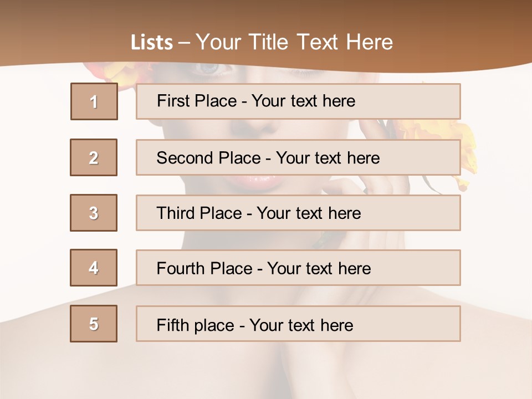Screen dimensions: 532x399
Task: Click the slide title text
Action: click(262, 42)
